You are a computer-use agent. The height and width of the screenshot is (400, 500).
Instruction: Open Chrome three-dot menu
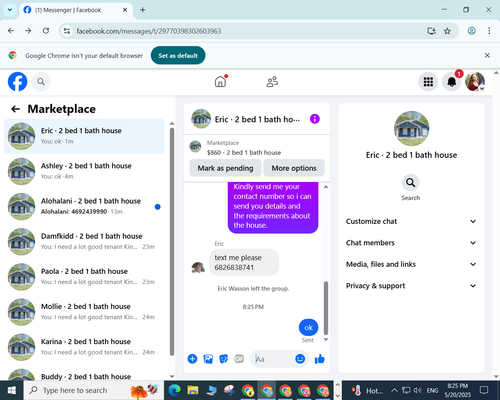click(489, 31)
